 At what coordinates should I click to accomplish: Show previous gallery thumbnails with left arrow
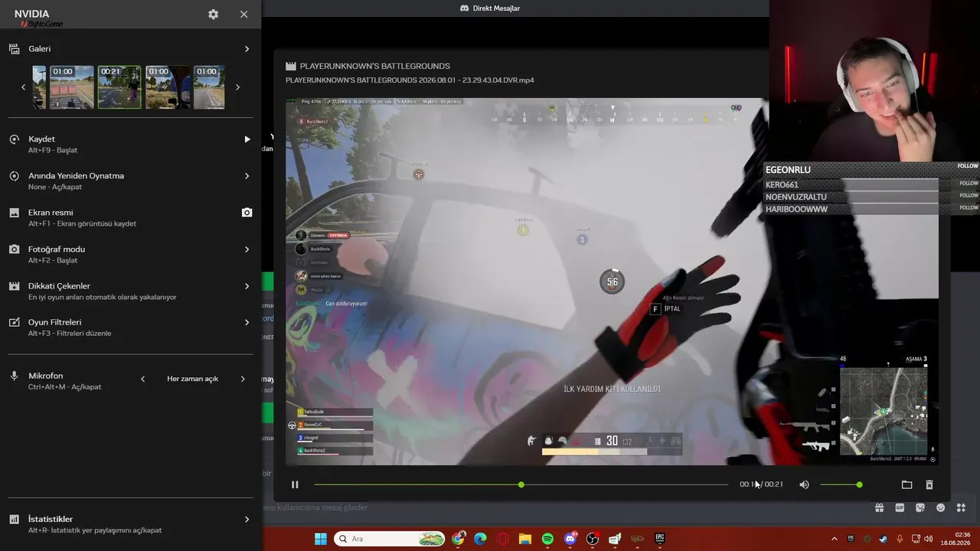(x=23, y=87)
